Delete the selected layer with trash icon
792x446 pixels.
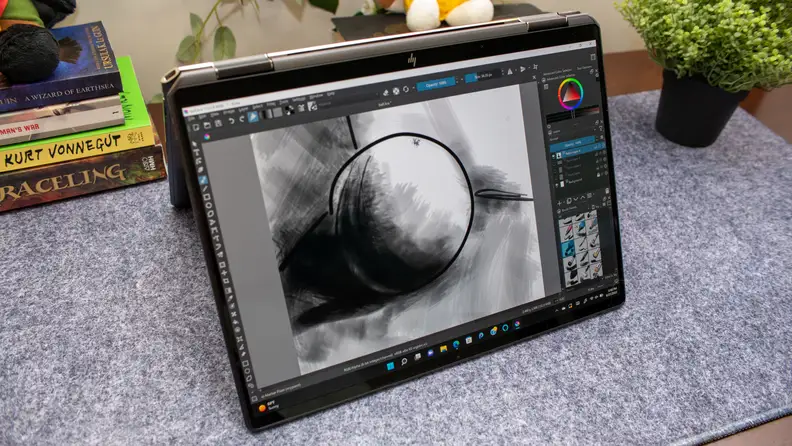click(x=607, y=191)
